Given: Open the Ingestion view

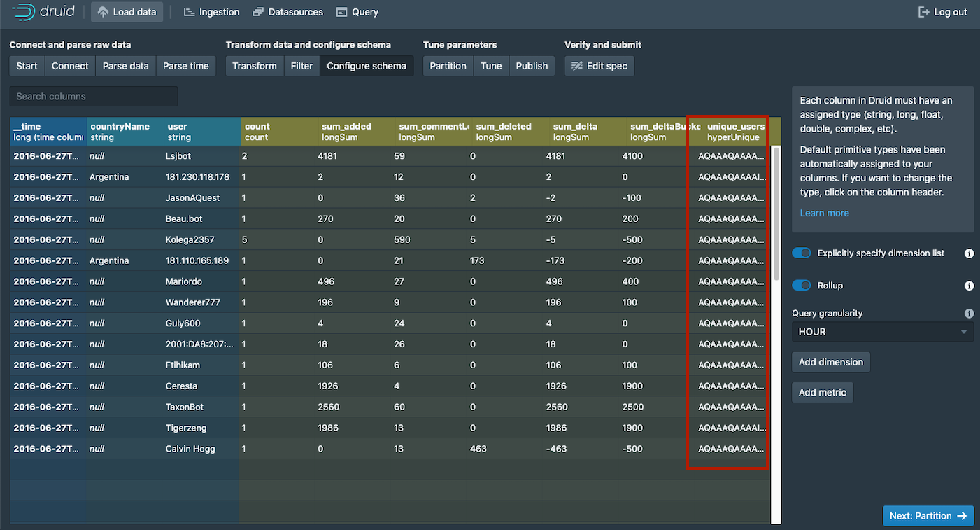Looking at the screenshot, I should point(211,12).
